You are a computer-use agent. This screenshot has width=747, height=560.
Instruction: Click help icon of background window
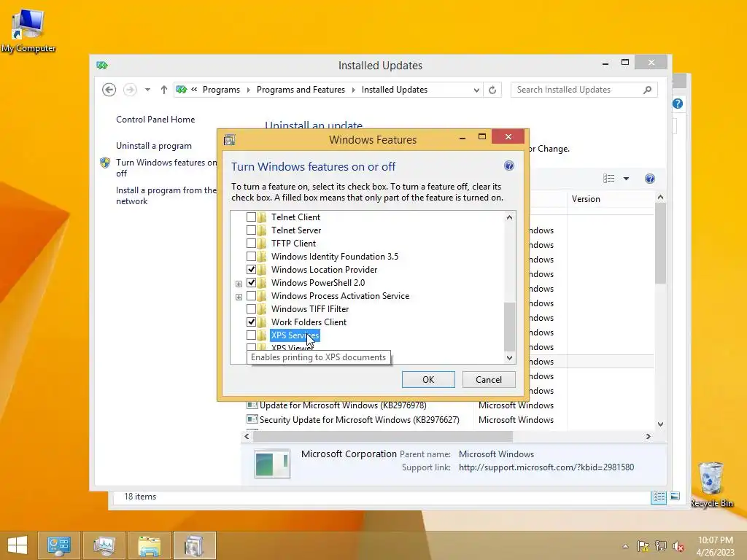point(678,104)
